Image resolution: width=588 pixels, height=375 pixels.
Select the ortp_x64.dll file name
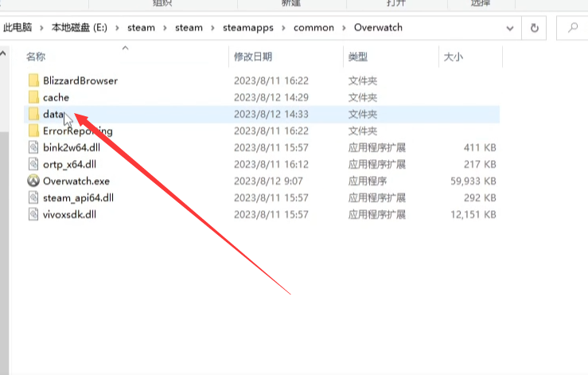point(70,165)
